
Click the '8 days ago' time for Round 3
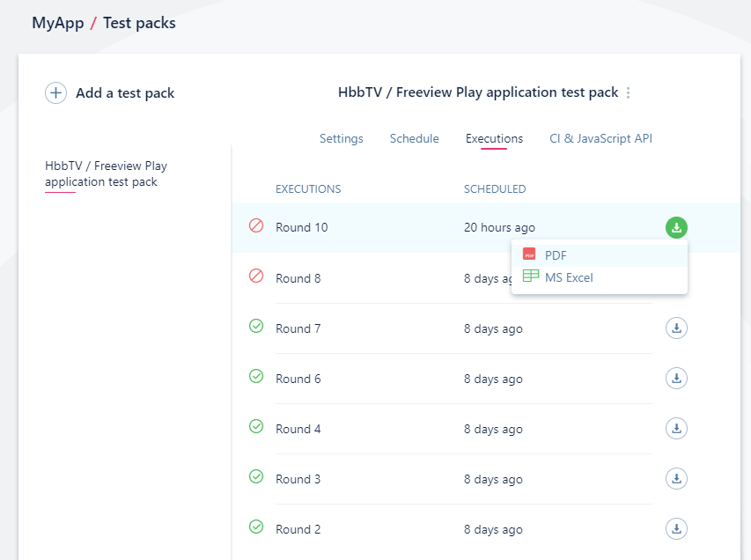pyautogui.click(x=493, y=479)
